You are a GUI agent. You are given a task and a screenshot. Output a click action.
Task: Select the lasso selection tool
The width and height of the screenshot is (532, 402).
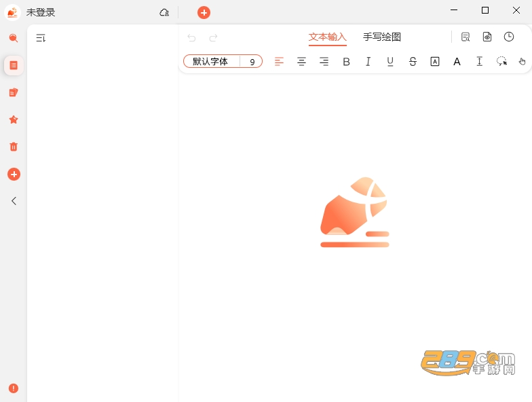(x=501, y=61)
